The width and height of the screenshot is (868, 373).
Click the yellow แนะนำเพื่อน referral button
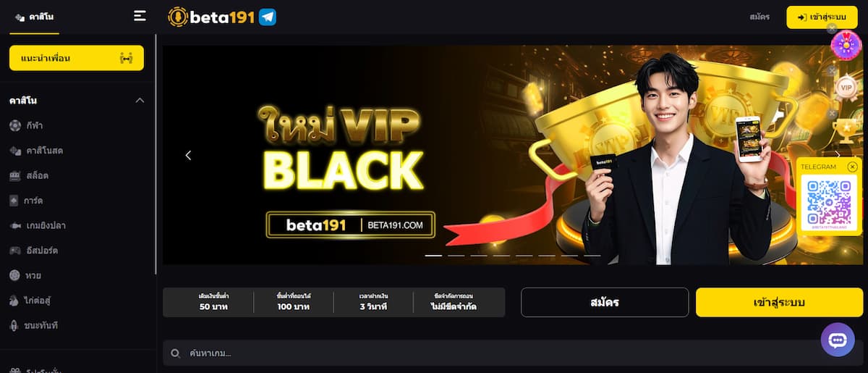(77, 58)
